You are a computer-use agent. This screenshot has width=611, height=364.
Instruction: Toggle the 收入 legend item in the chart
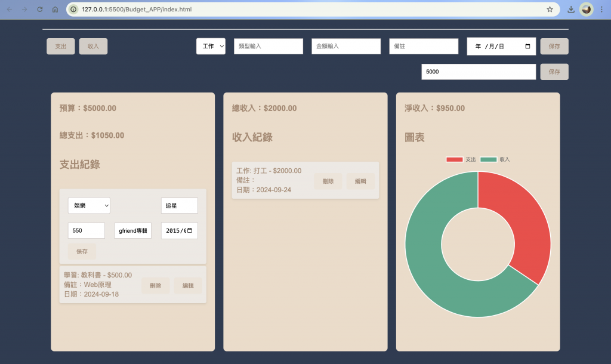[495, 159]
